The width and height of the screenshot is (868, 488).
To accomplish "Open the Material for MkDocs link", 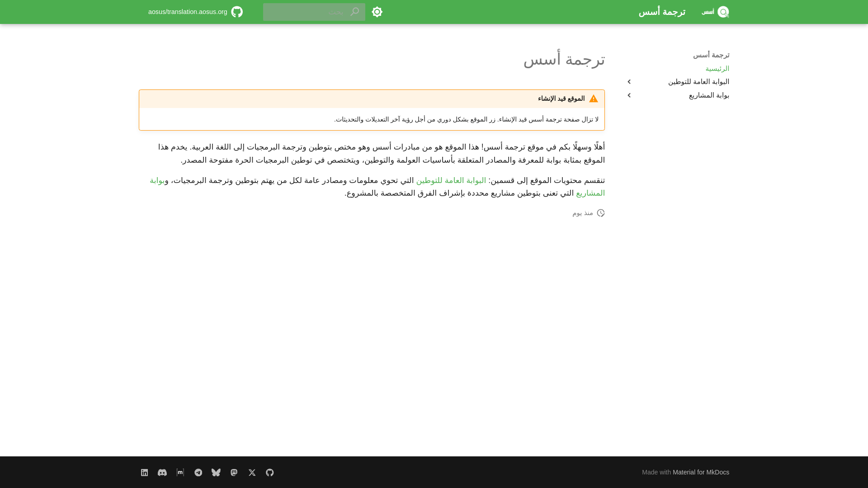I will pyautogui.click(x=701, y=472).
